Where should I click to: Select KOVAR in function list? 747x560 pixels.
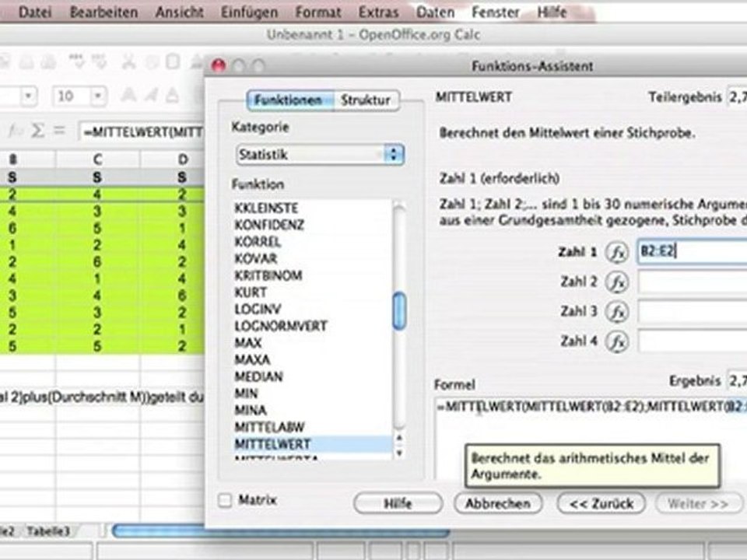(x=312, y=258)
